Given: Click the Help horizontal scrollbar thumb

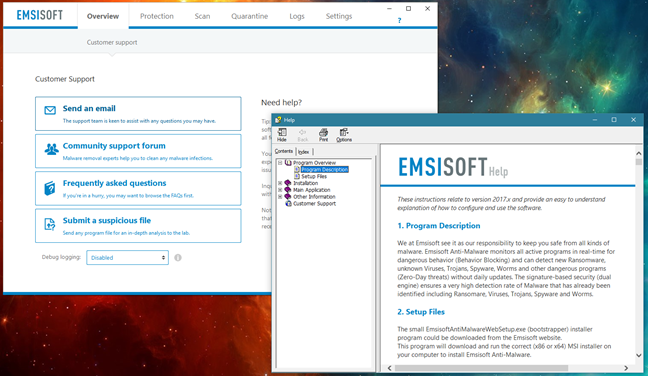Looking at the screenshot, I should [x=481, y=368].
